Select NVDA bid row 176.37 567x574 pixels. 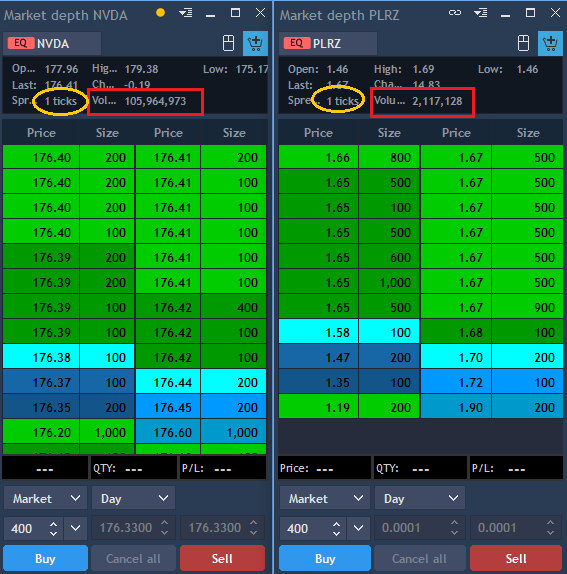point(69,382)
